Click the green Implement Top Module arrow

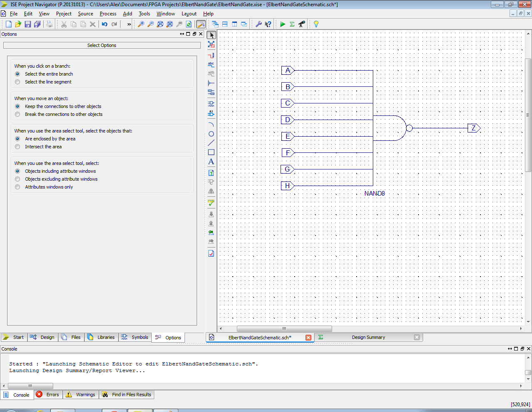[283, 24]
